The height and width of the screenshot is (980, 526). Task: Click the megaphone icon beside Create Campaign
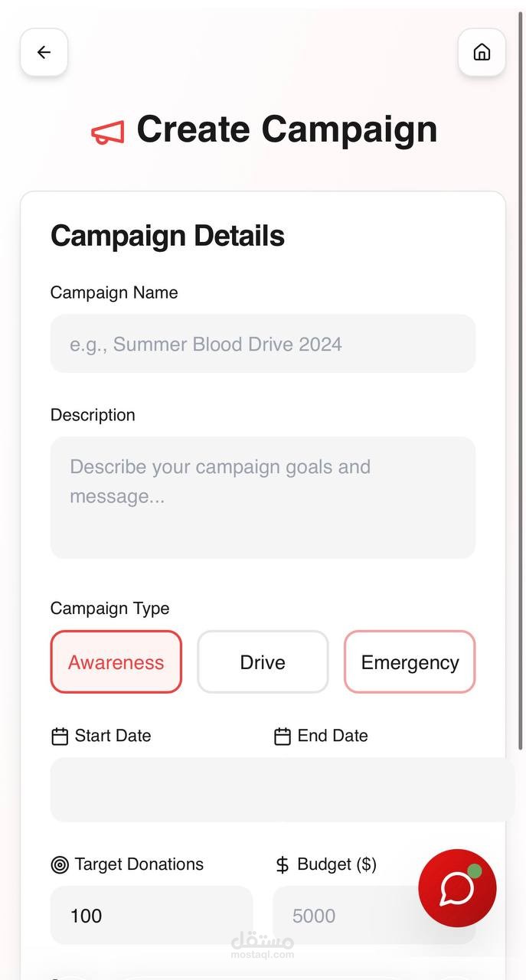(108, 132)
